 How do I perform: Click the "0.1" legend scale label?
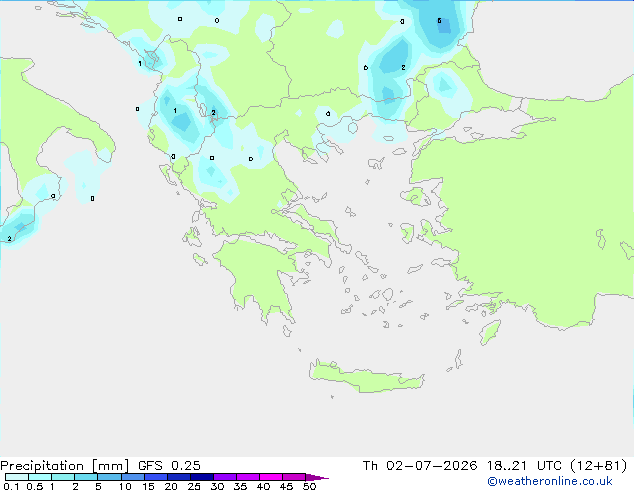coord(11,486)
